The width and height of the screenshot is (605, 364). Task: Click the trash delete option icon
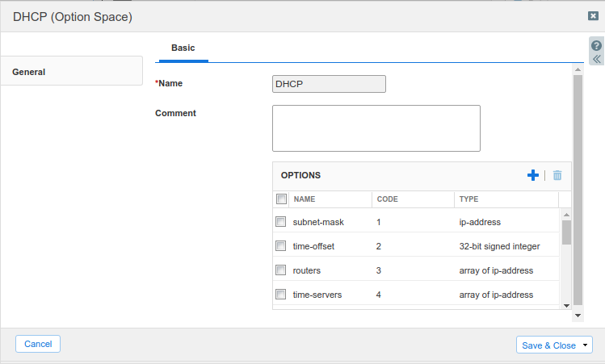coord(557,175)
